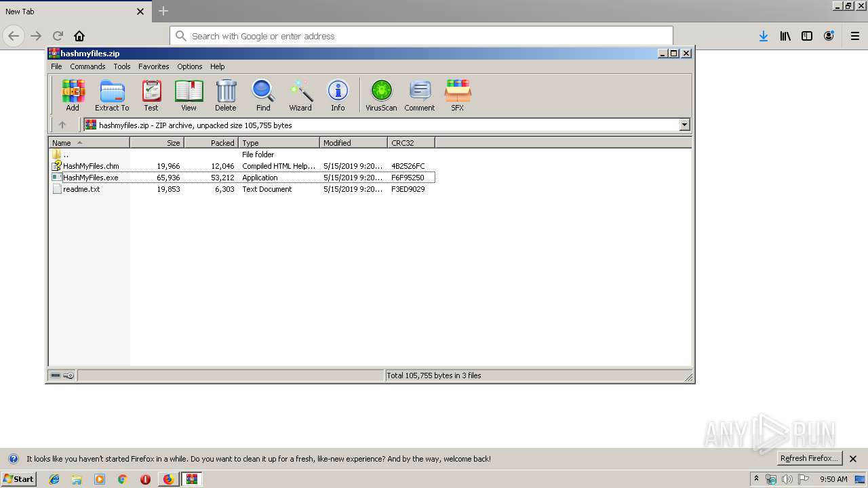Screen dimensions: 868x488
Task: Open Chrome from the taskbar
Action: (123, 479)
